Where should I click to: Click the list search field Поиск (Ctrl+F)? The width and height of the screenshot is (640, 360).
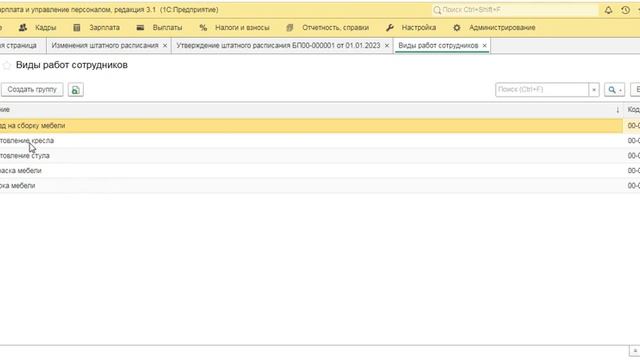(542, 90)
